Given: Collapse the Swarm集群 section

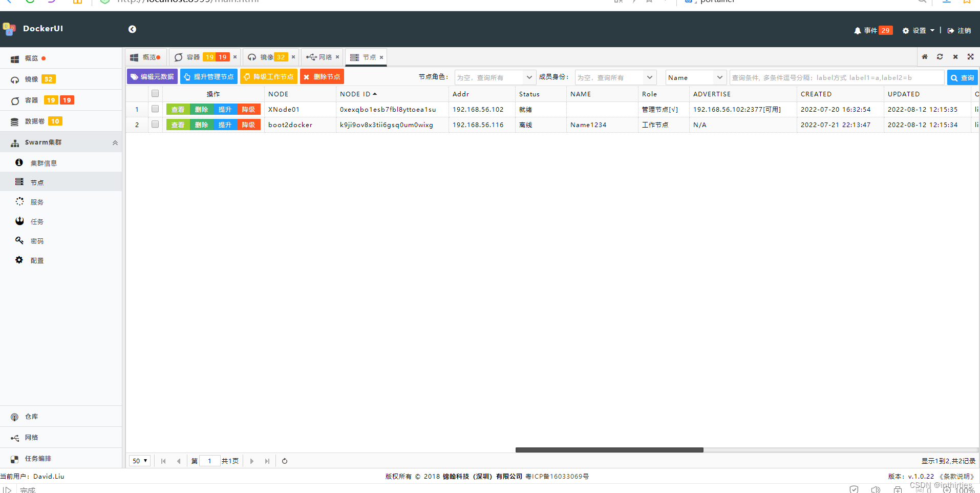Looking at the screenshot, I should [x=61, y=142].
